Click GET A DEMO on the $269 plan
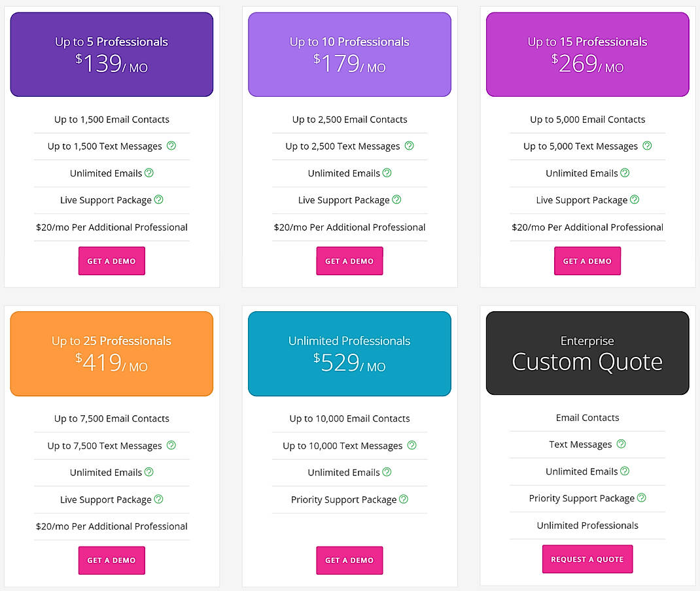 pos(587,261)
